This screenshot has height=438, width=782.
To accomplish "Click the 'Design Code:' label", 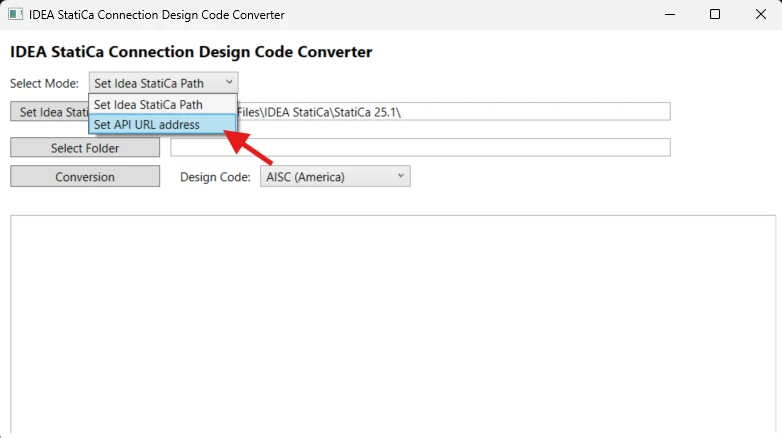I will point(215,177).
